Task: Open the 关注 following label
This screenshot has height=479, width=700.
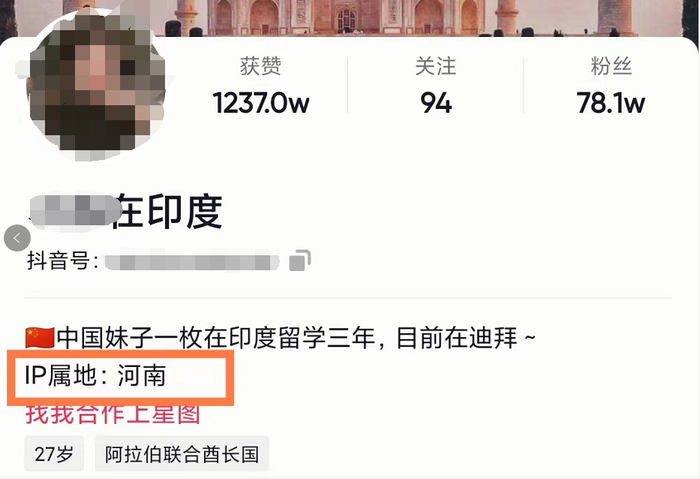Action: [x=436, y=67]
